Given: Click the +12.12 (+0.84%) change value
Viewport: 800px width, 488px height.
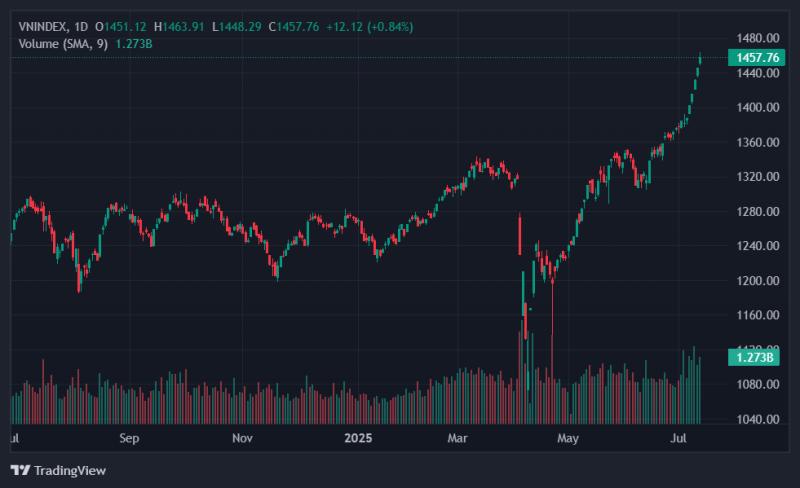Looking at the screenshot, I should click(x=370, y=27).
